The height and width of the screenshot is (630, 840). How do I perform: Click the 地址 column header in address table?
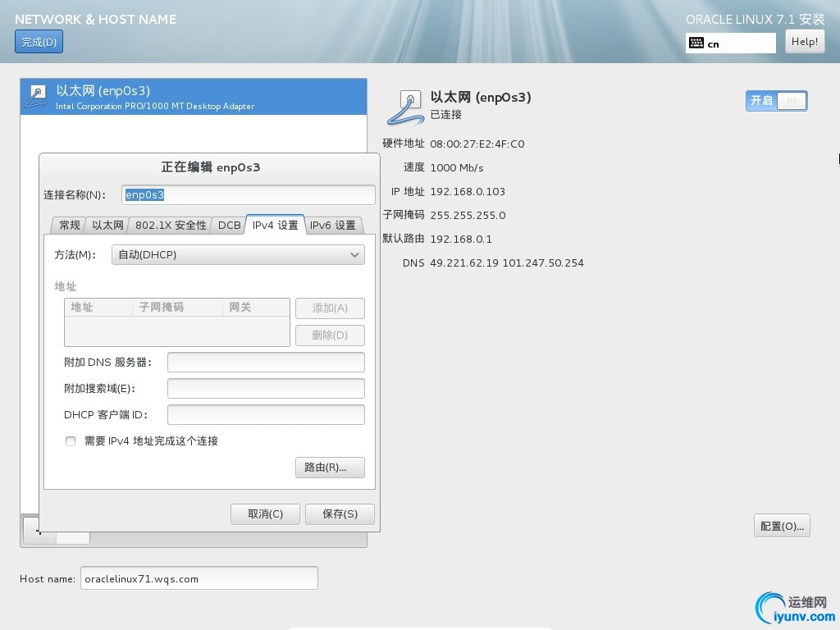pyautogui.click(x=98, y=307)
